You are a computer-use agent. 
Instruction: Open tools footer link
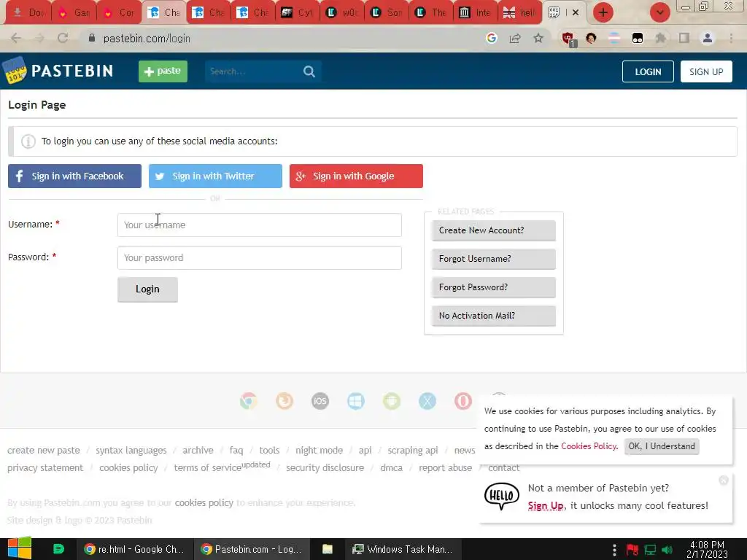coord(269,451)
